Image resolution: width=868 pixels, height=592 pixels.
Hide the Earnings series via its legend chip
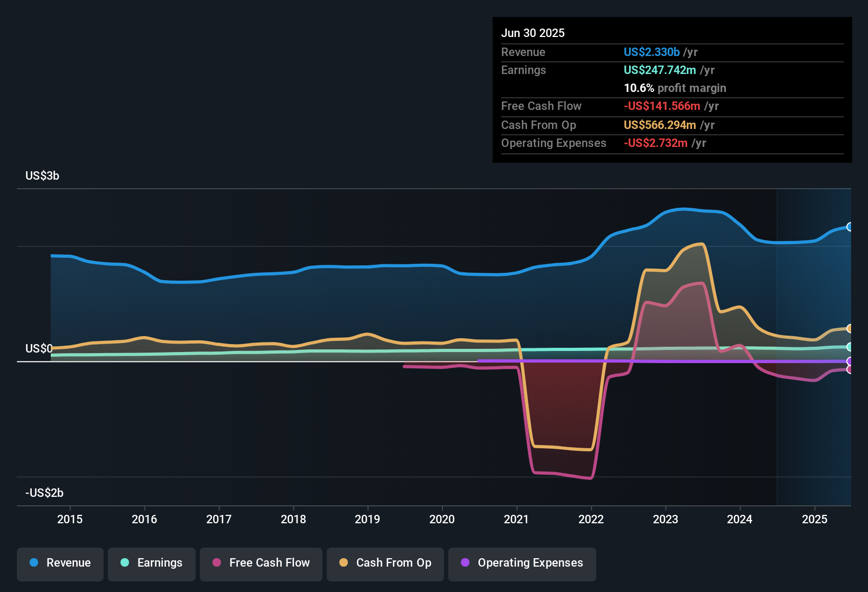coord(151,563)
